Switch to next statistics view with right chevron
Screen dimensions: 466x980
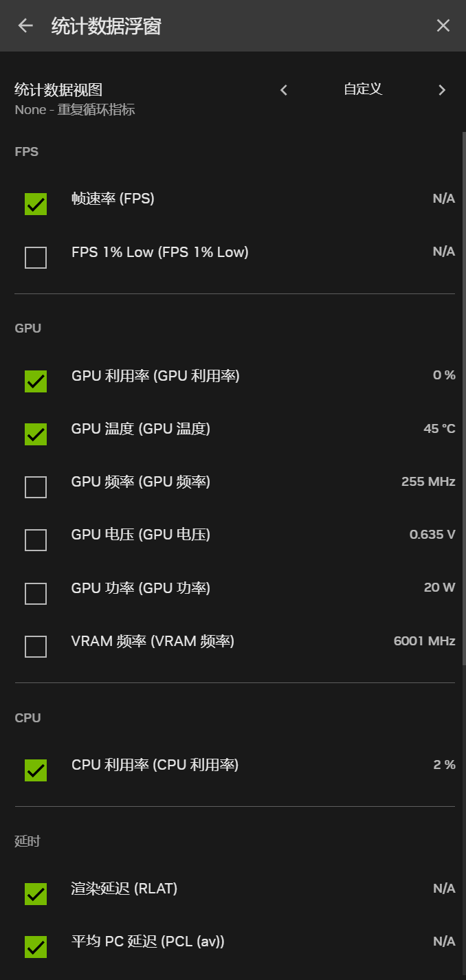tap(442, 90)
